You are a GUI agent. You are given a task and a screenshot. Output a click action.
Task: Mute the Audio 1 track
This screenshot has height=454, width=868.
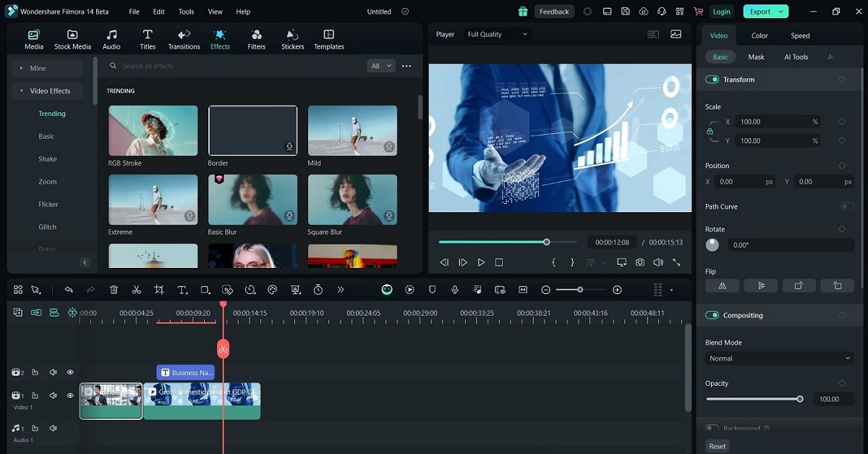click(53, 428)
